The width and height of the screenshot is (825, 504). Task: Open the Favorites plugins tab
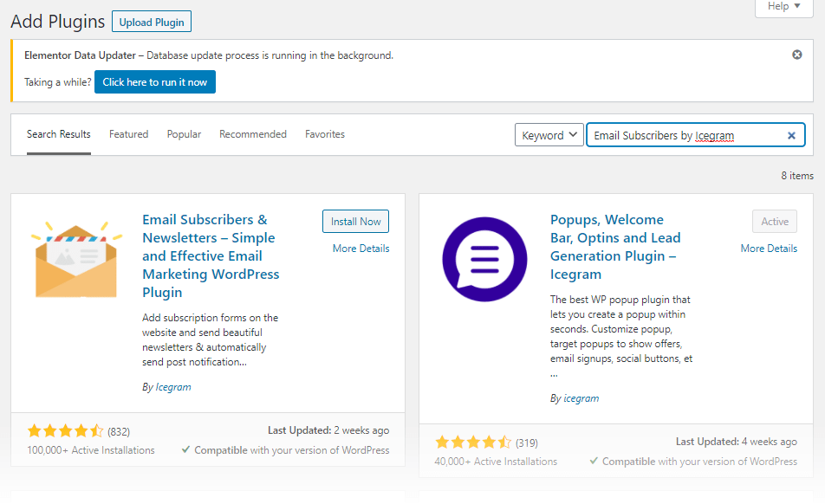[325, 134]
